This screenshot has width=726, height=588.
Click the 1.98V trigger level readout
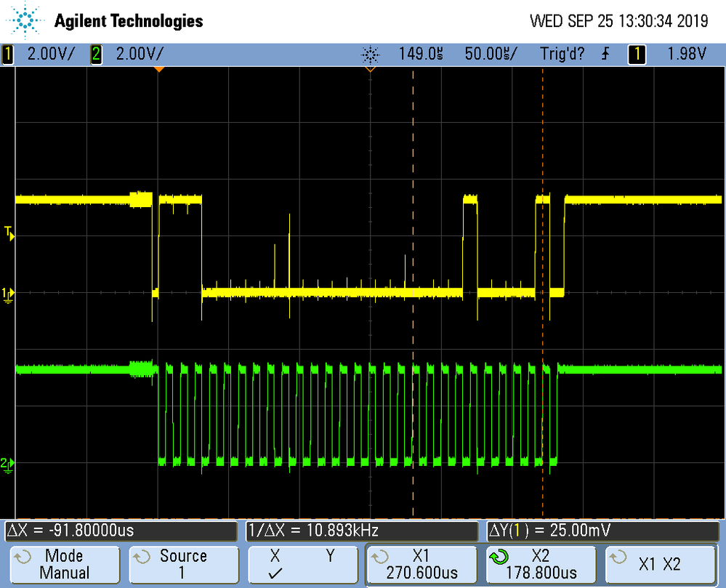pos(687,55)
